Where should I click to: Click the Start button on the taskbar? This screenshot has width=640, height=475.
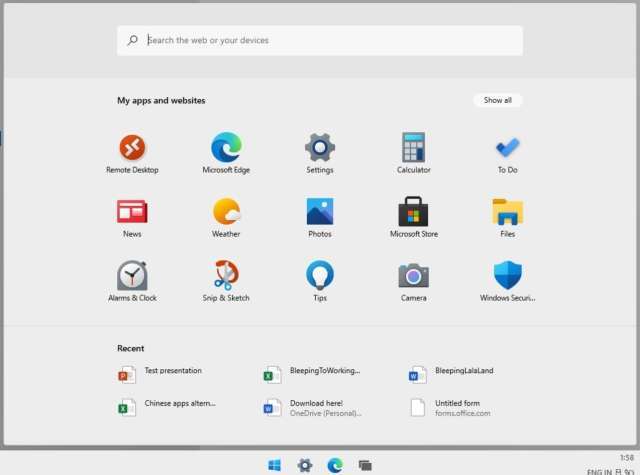(x=274, y=465)
